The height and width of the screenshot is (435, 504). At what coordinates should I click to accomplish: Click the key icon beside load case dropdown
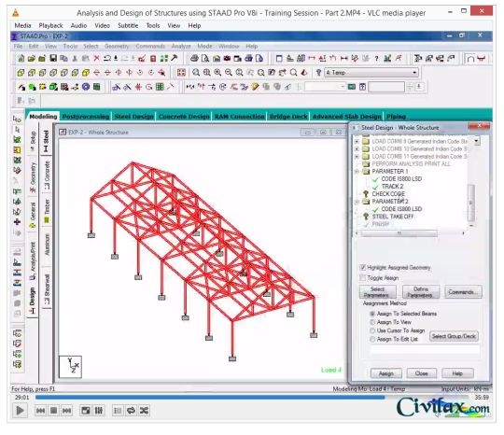click(318, 73)
